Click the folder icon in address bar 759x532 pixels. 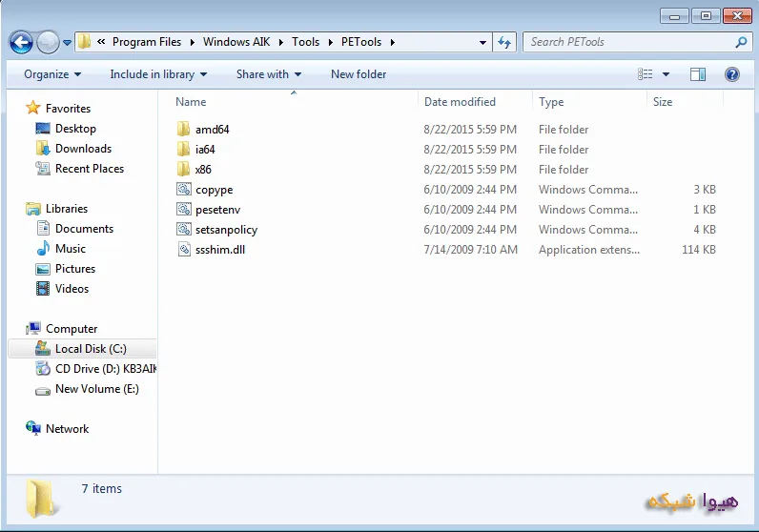click(84, 42)
